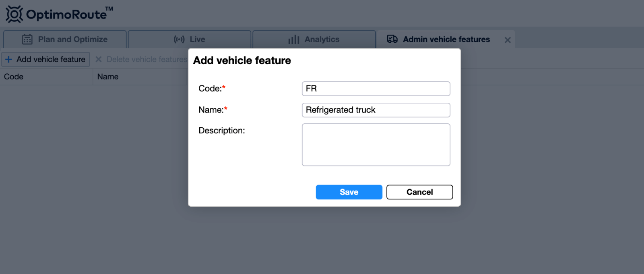Click the Live broadcast signal icon
This screenshot has height=274, width=644.
pyautogui.click(x=179, y=39)
